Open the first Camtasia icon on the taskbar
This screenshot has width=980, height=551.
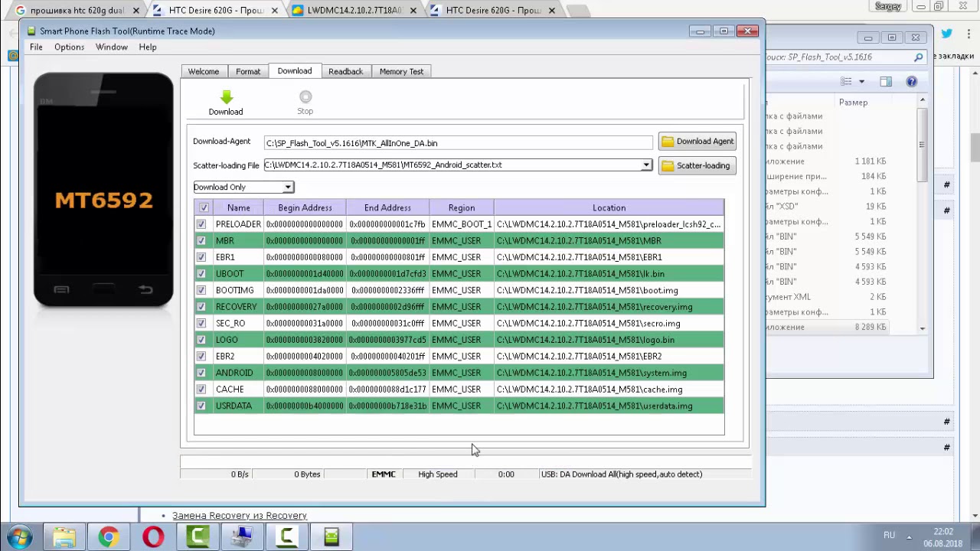coord(198,536)
